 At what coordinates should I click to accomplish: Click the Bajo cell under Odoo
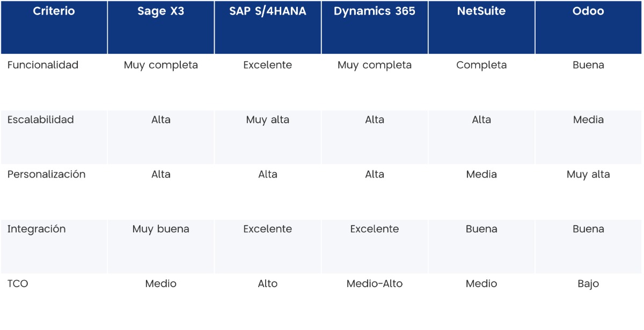[588, 284]
